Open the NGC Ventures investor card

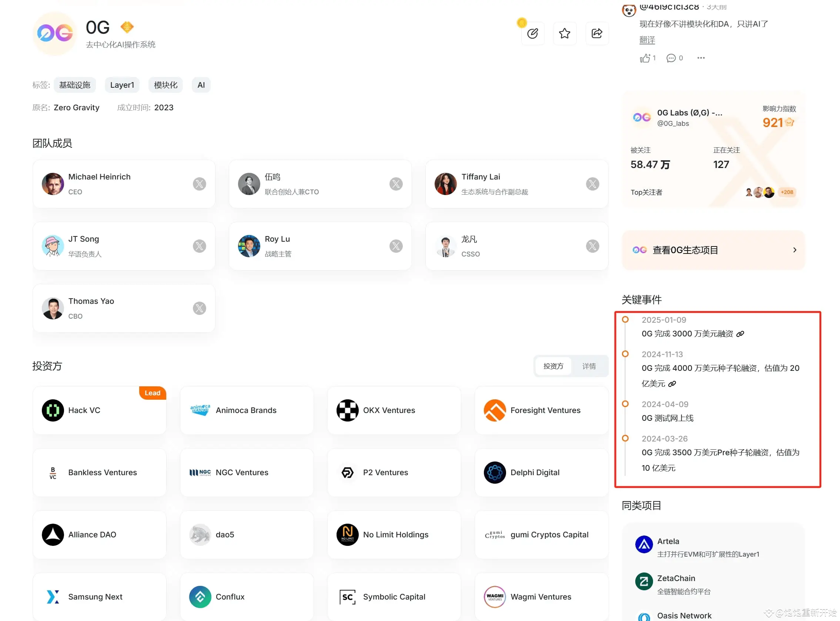247,473
